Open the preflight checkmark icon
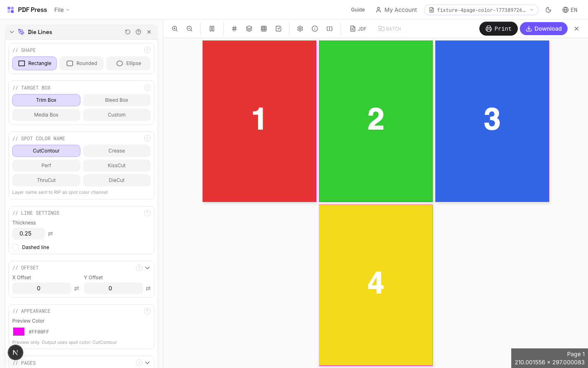Viewport: 588px width, 368px height. coord(278,29)
